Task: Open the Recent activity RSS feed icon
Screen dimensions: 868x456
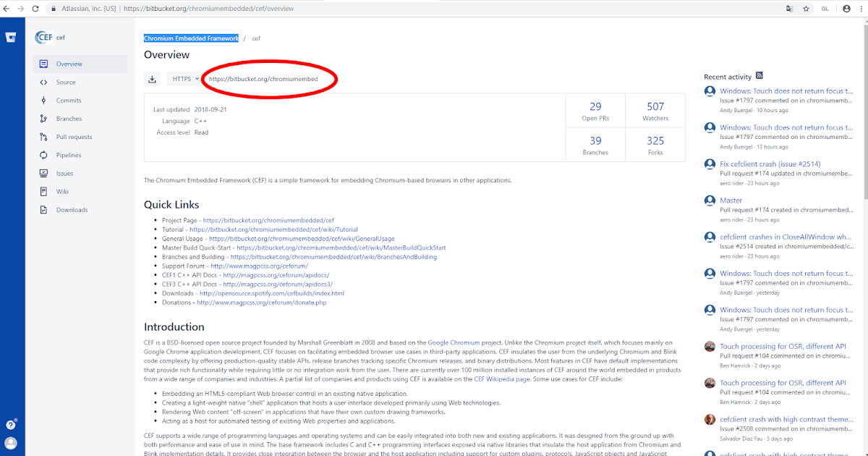Action: click(758, 75)
